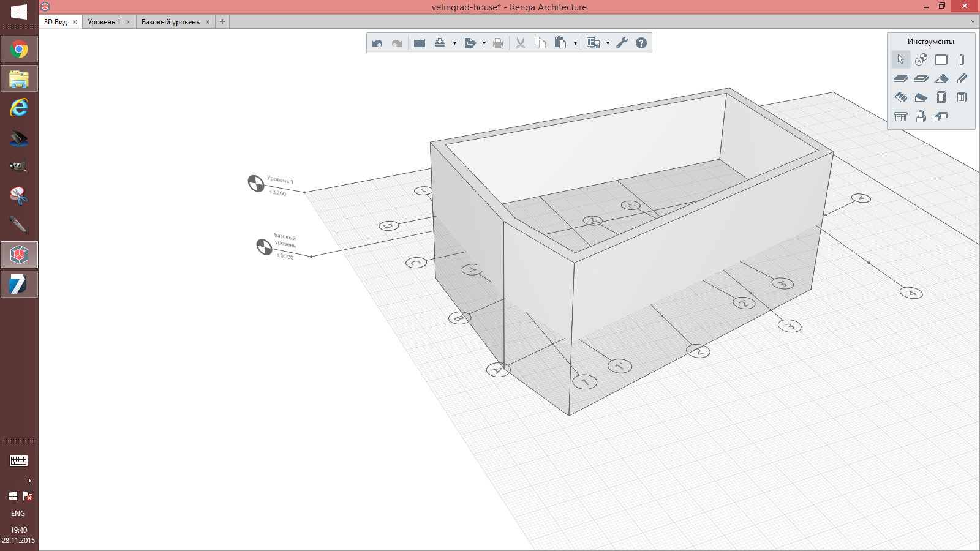Image resolution: width=980 pixels, height=551 pixels.
Task: Click the Help question mark button
Action: click(x=641, y=43)
